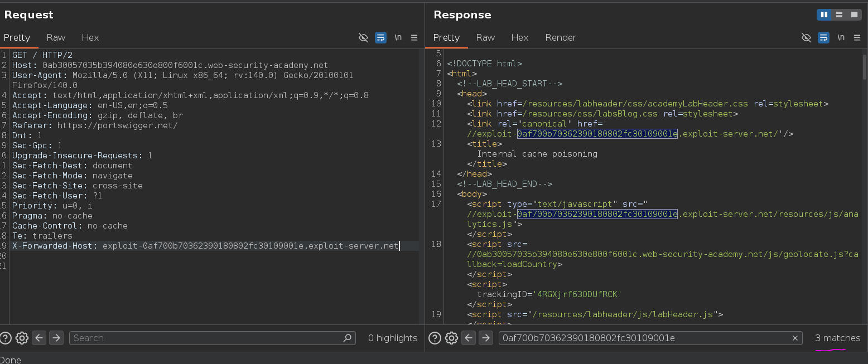Go to next Request search match
Viewport: 868px width, 364px height.
(56, 338)
